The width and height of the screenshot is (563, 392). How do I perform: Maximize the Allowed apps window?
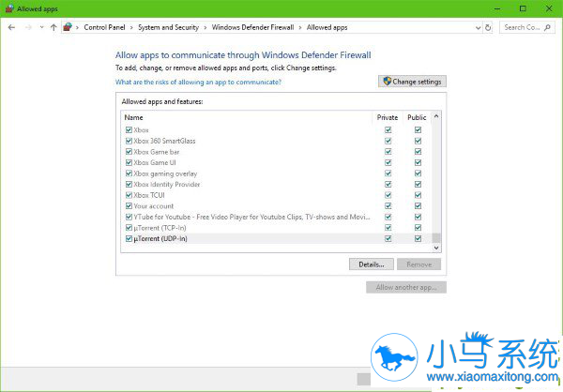point(523,8)
